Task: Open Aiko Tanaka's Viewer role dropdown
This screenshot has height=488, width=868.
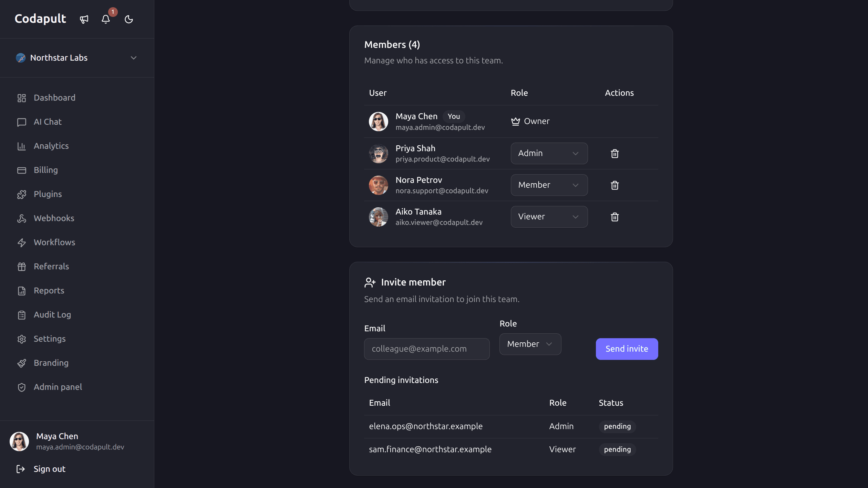Action: (549, 217)
